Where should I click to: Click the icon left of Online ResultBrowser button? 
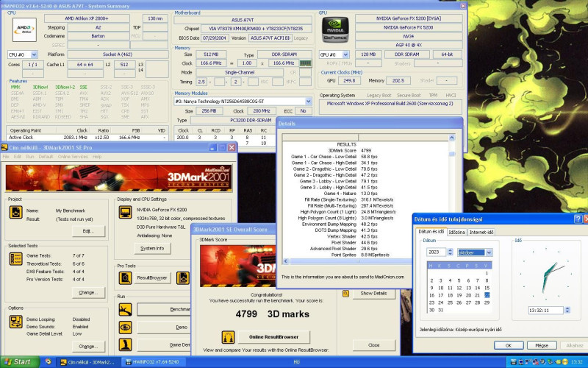click(228, 337)
